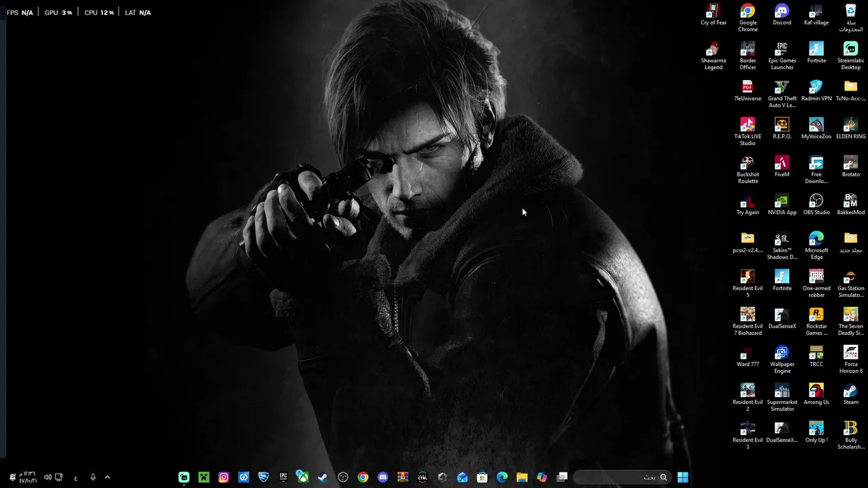Select the Brotato game icon
This screenshot has height=488, width=868.
point(850,167)
